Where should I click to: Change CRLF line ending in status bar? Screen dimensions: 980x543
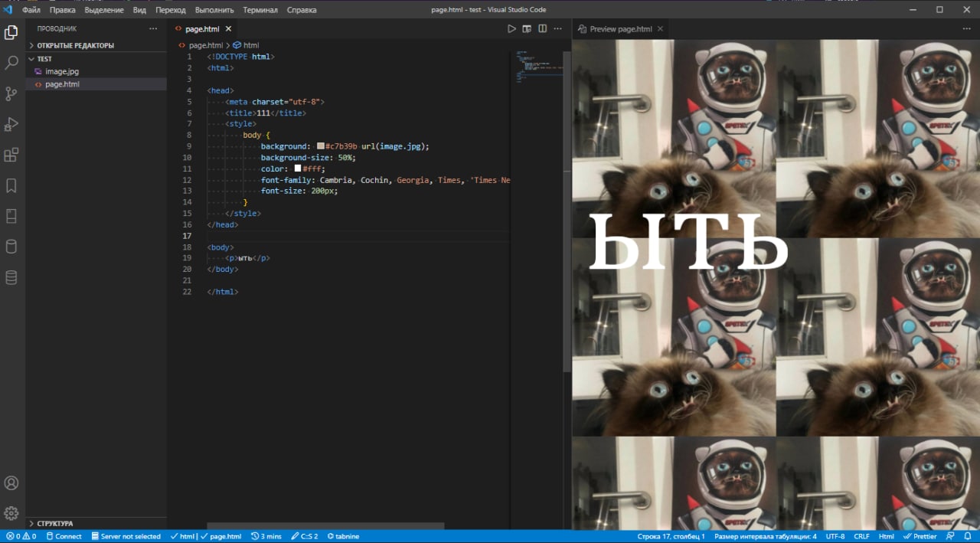click(861, 536)
